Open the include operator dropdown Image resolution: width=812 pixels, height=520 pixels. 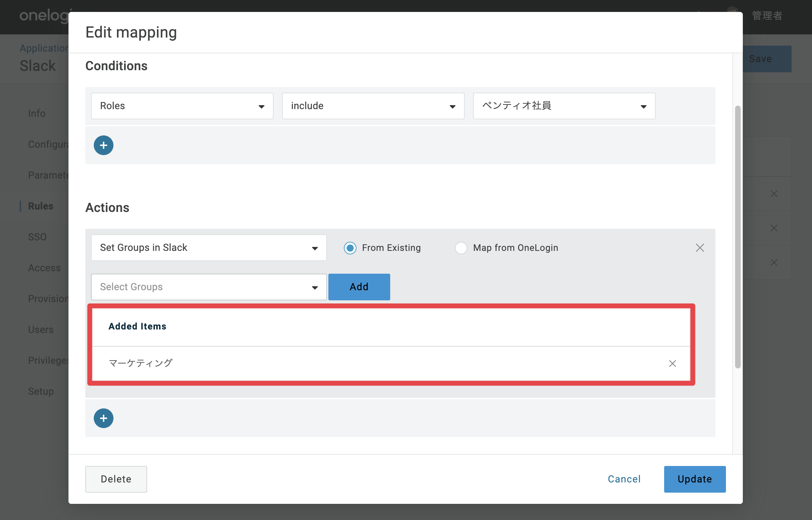point(373,106)
